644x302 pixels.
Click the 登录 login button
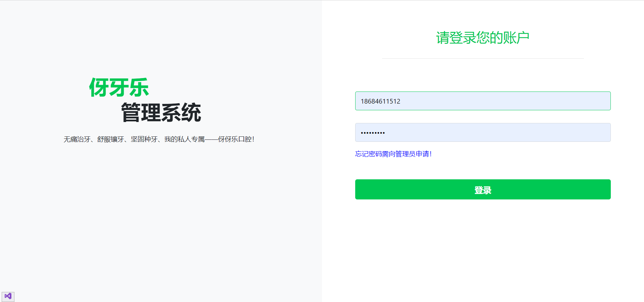(x=483, y=189)
